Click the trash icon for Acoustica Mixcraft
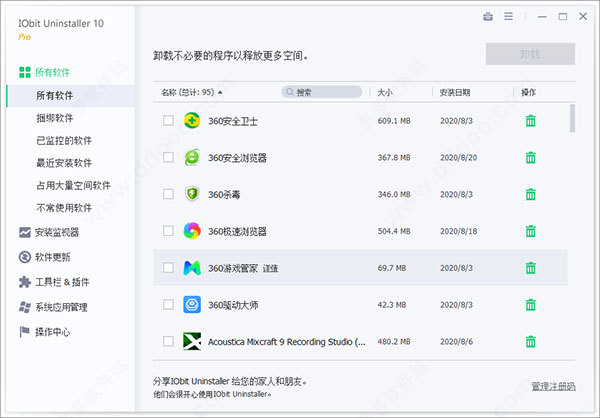 530,341
